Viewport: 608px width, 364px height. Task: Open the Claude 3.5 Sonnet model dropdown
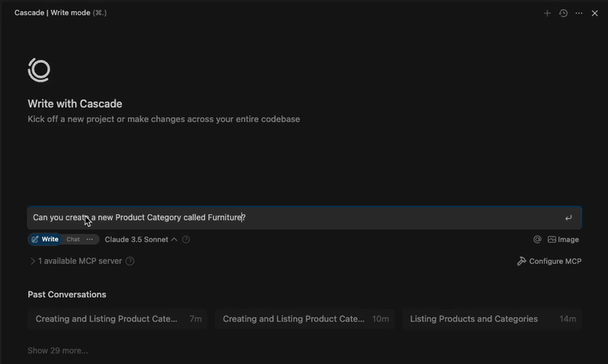[141, 239]
